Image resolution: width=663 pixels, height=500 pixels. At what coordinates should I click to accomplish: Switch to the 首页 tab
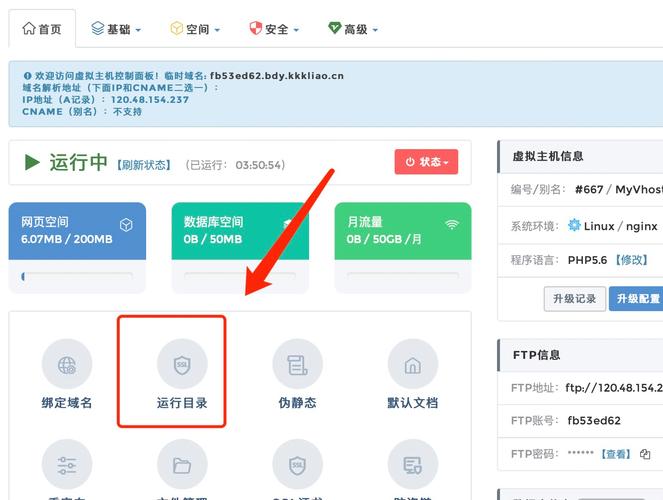pos(42,29)
